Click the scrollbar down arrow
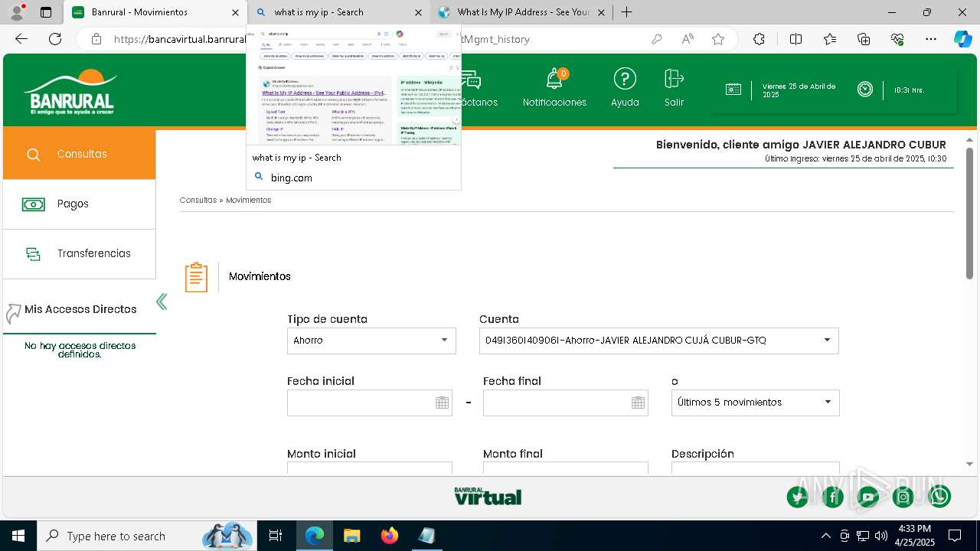The image size is (980, 551). point(969,464)
